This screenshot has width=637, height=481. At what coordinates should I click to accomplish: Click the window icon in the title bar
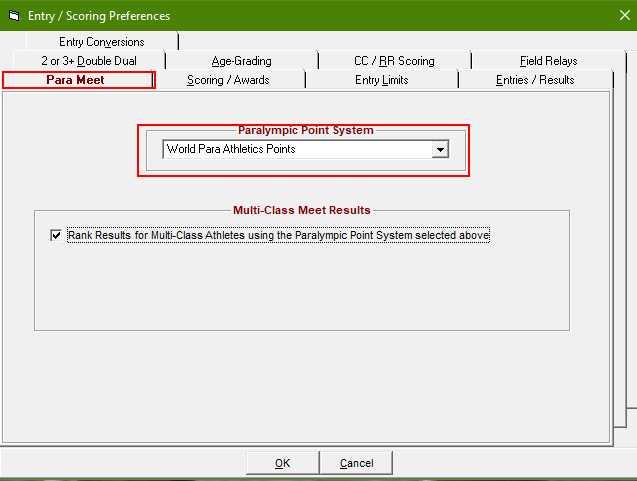[13, 16]
